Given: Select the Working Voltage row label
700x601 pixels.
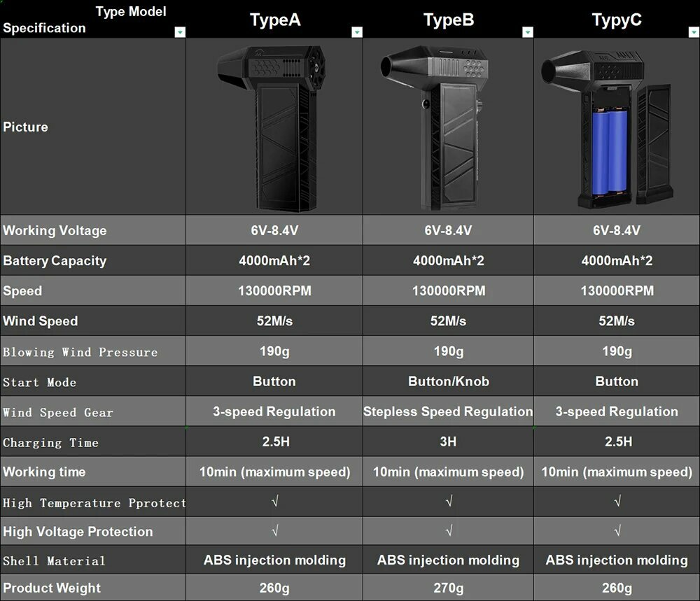Looking at the screenshot, I should point(55,230).
